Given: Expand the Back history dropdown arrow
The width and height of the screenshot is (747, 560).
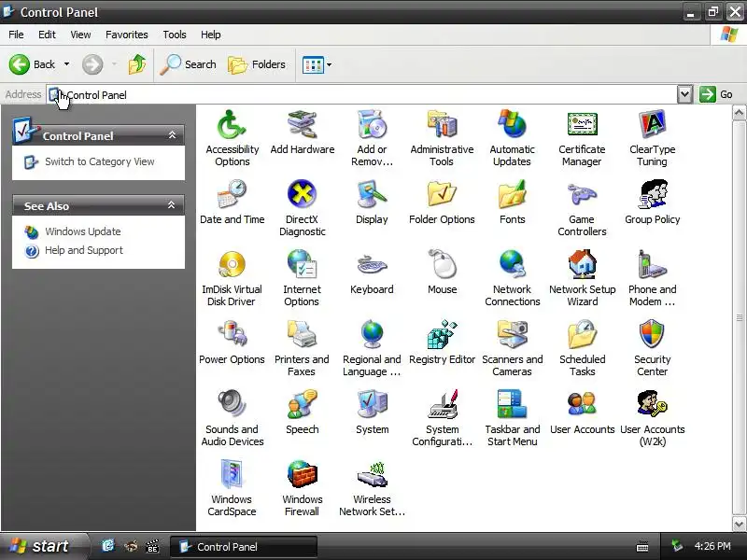Looking at the screenshot, I should pyautogui.click(x=66, y=64).
